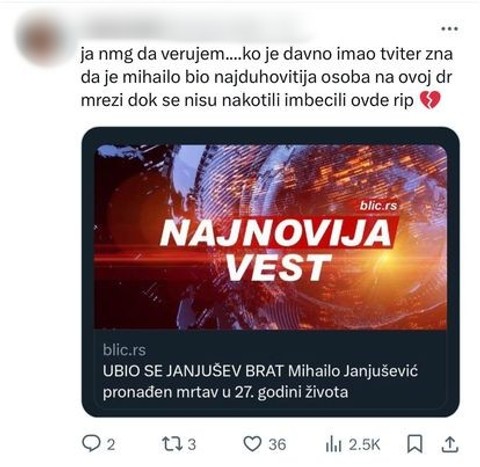480x467 pixels.
Task: Click the like count showing 36
Action: click(277, 445)
